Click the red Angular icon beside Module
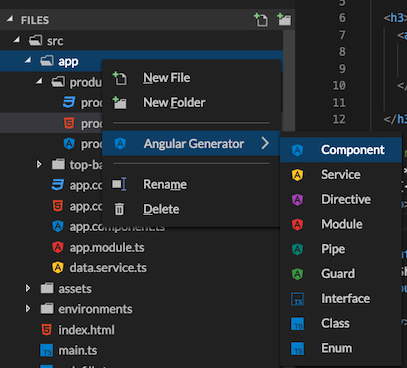Image resolution: width=407 pixels, height=368 pixels. point(297,224)
